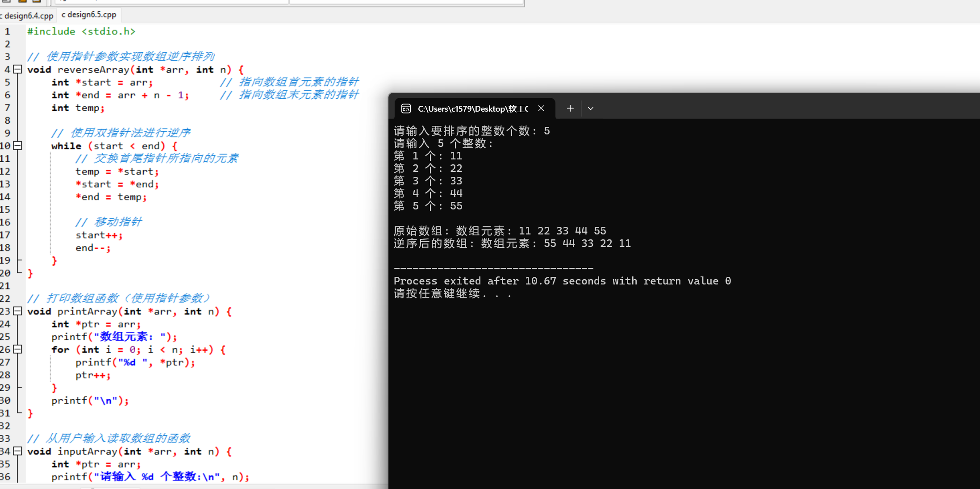Open a new terminal tab with plus
The image size is (980, 489).
tap(570, 109)
